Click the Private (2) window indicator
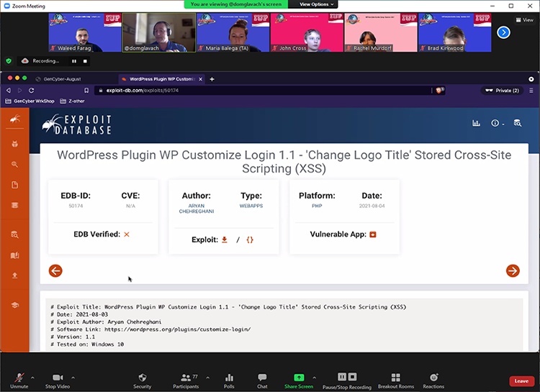Viewport: 540px width, 392px height. (502, 90)
